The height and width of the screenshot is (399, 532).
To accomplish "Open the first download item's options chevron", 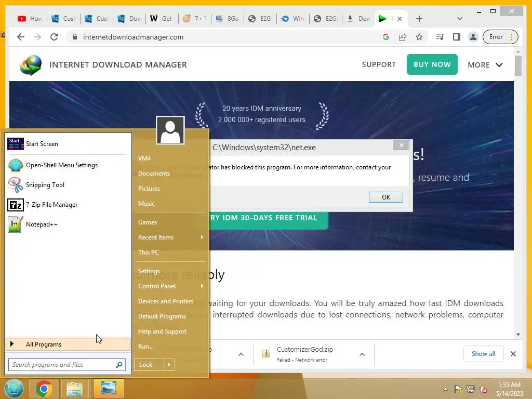I will coord(241,354).
